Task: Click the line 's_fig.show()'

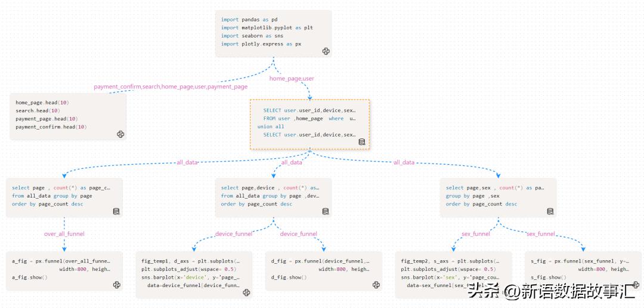Action: [549, 278]
